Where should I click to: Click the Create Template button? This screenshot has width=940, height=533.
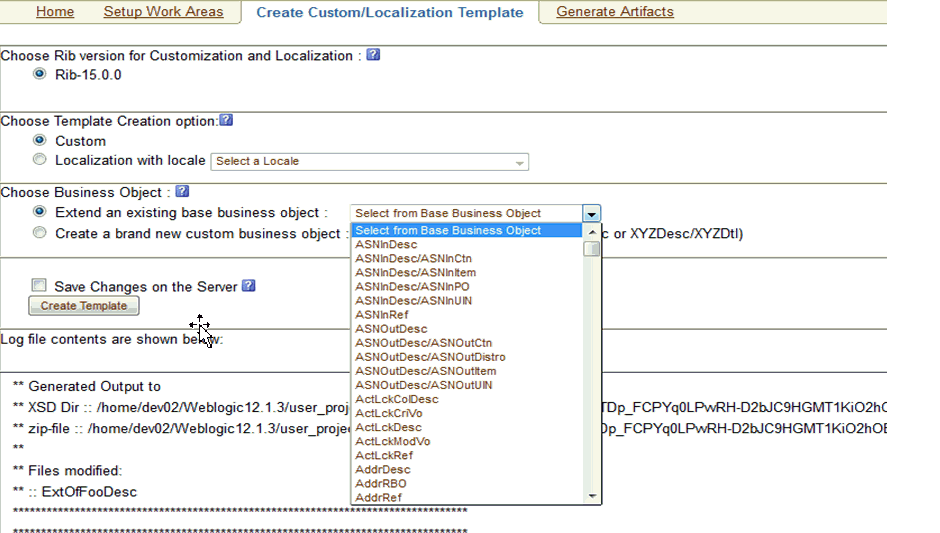[x=84, y=306]
